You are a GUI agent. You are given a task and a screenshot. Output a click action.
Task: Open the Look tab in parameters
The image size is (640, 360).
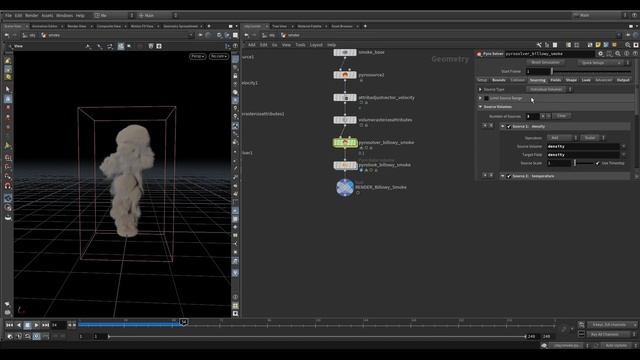click(x=586, y=80)
